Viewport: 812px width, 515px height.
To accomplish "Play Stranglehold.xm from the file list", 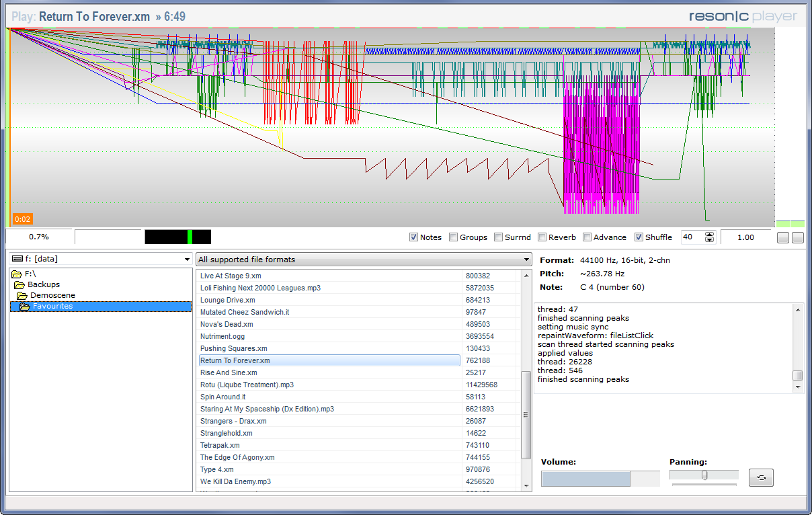I will click(x=227, y=434).
